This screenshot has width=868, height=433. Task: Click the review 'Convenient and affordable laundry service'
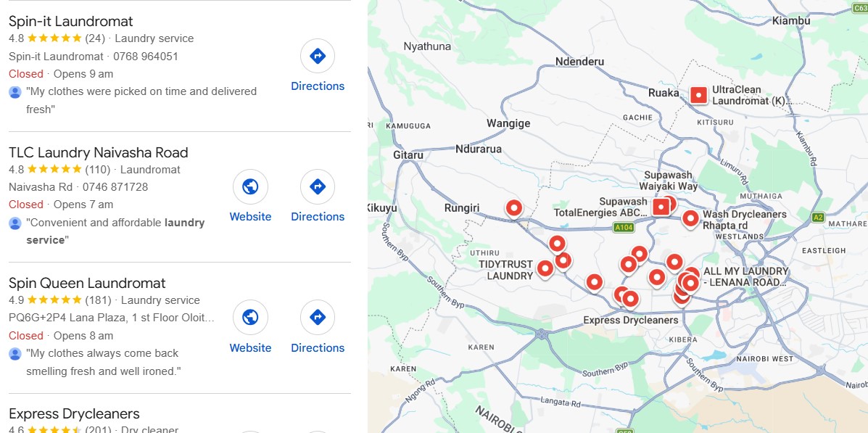pos(115,231)
